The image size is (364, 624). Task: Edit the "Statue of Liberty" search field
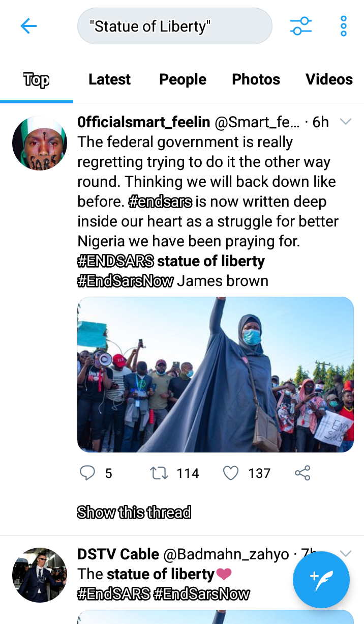tap(174, 26)
